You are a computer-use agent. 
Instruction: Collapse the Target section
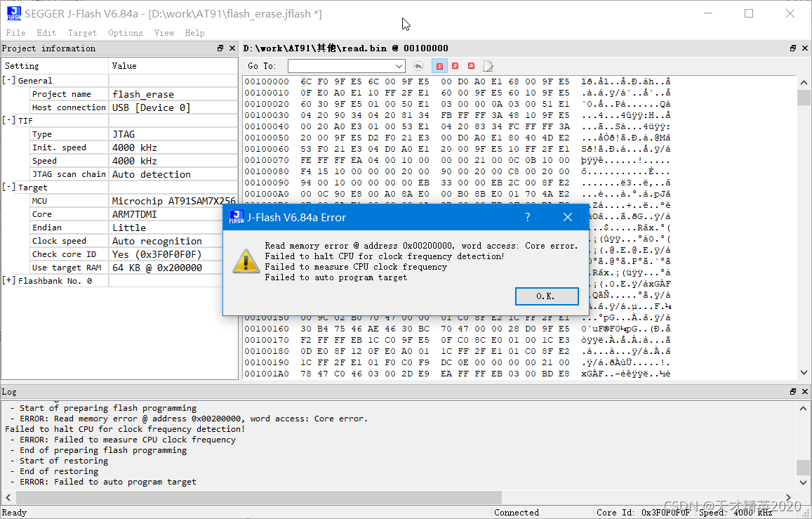tap(8, 187)
